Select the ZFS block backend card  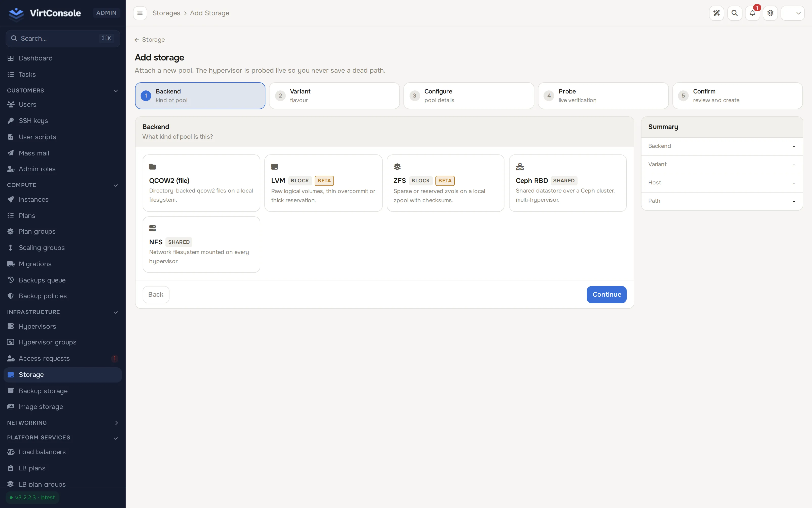pos(446,183)
